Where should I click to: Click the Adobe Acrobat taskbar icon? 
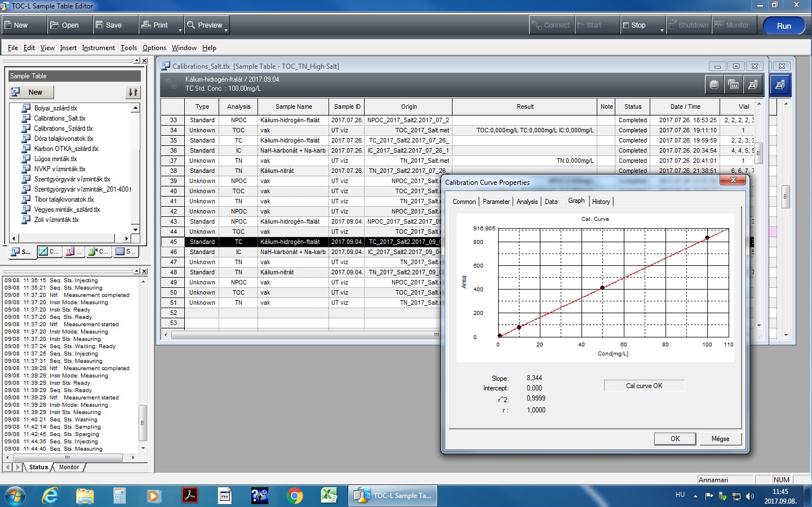pyautogui.click(x=189, y=496)
